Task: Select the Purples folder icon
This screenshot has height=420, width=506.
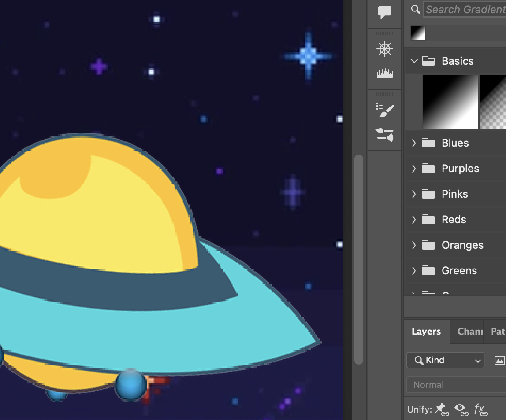Action: coord(428,168)
